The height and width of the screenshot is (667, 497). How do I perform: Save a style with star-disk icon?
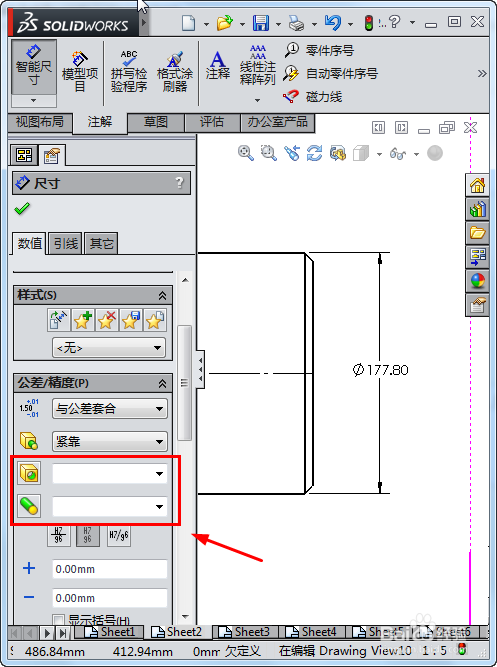pos(130,320)
